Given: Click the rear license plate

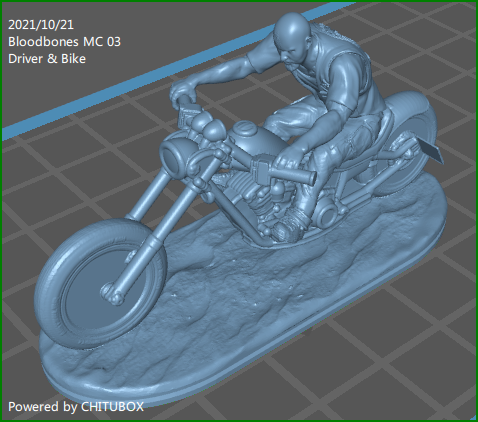Looking at the screenshot, I should point(434,153).
